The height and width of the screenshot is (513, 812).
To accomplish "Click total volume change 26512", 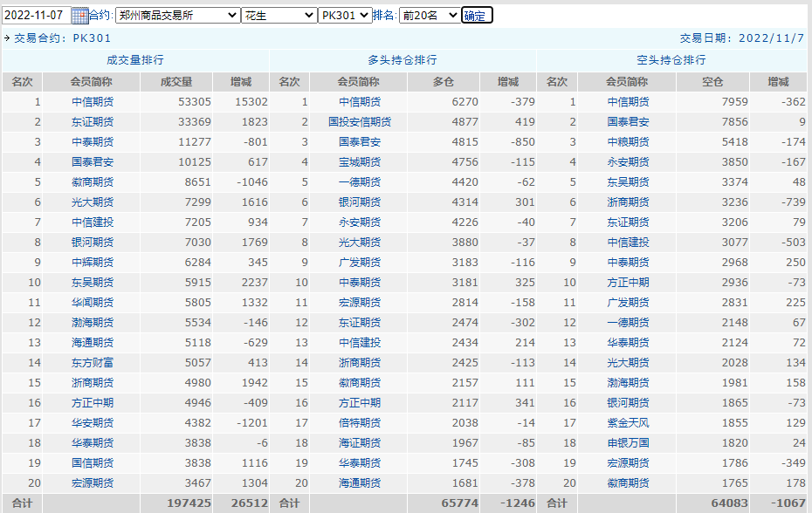I will [x=250, y=503].
